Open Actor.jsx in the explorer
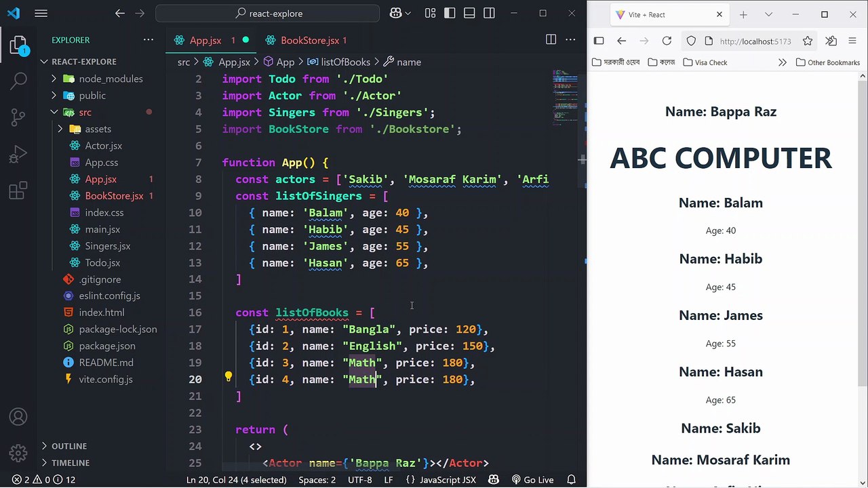868x488 pixels. (x=104, y=146)
